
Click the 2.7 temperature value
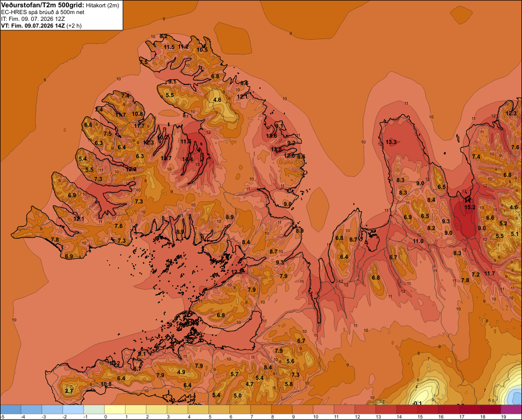coord(68,391)
